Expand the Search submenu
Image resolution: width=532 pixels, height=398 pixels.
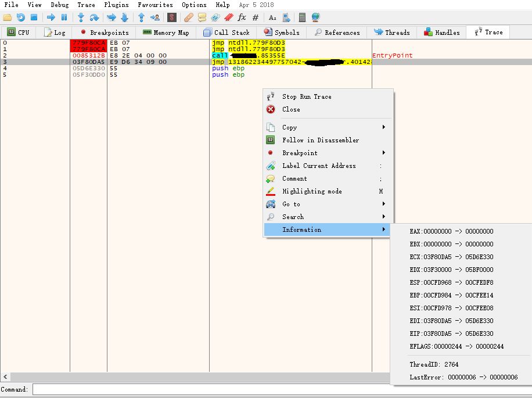pyautogui.click(x=328, y=217)
